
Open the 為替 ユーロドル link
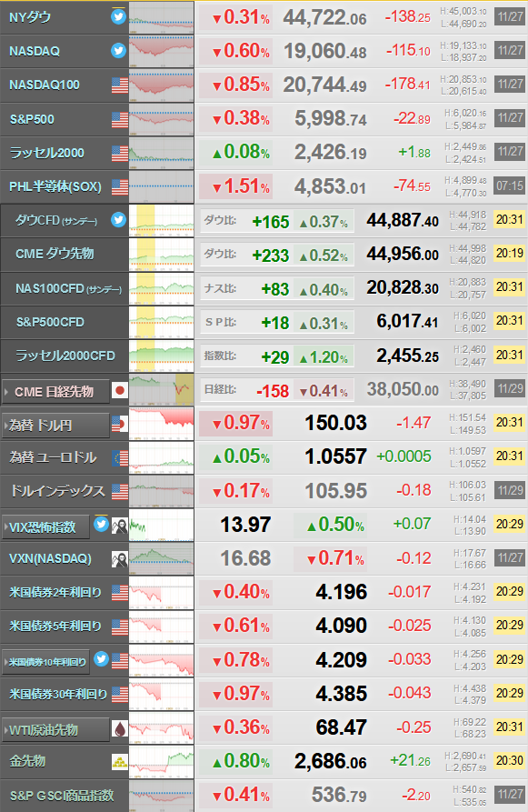[x=53, y=457]
